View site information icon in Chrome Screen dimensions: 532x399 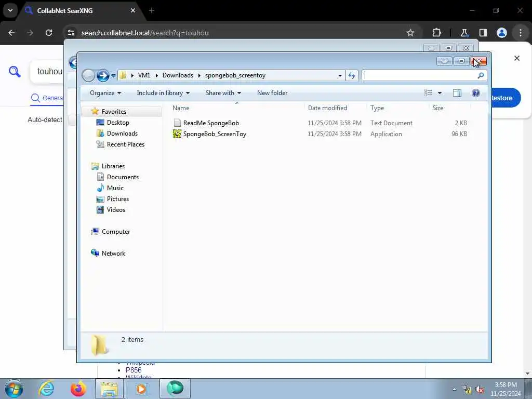71,33
